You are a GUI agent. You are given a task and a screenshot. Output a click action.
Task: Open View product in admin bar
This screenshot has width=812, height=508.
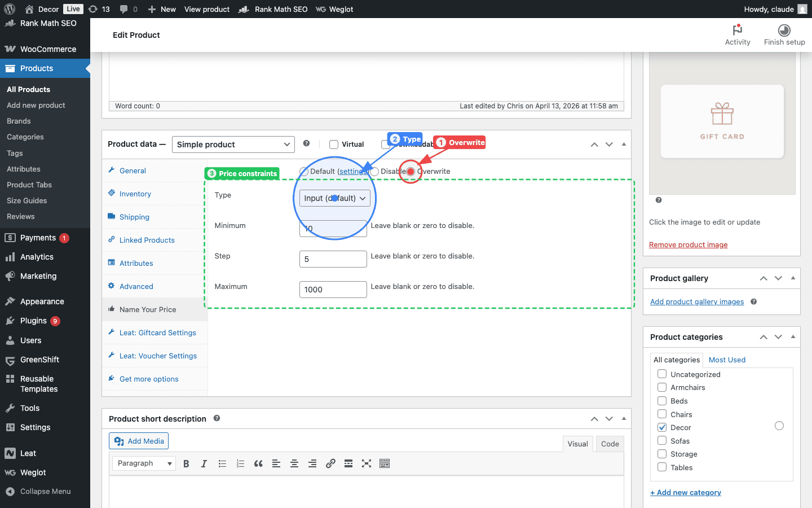coord(207,9)
